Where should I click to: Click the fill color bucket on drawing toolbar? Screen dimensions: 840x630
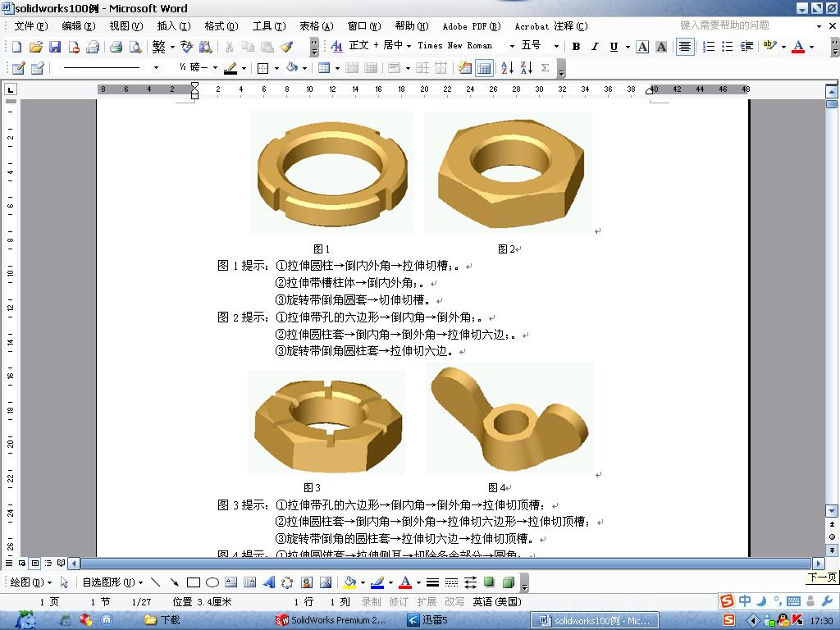pyautogui.click(x=349, y=582)
